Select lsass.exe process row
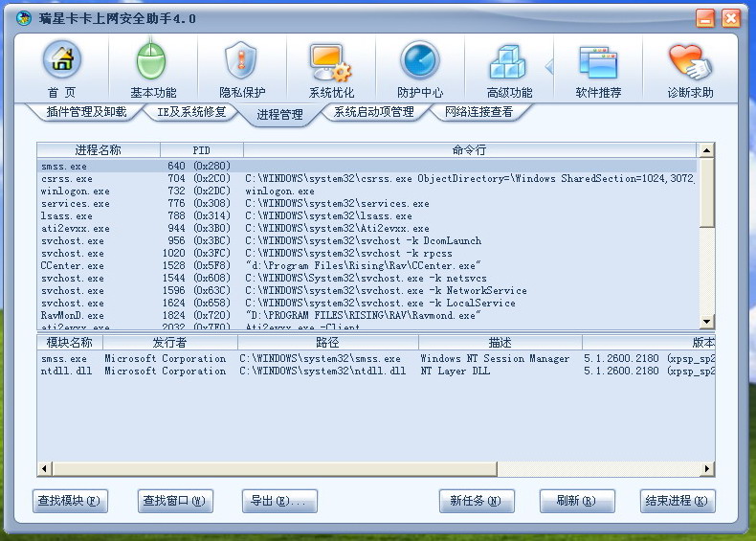The height and width of the screenshot is (541, 756). tap(367, 215)
